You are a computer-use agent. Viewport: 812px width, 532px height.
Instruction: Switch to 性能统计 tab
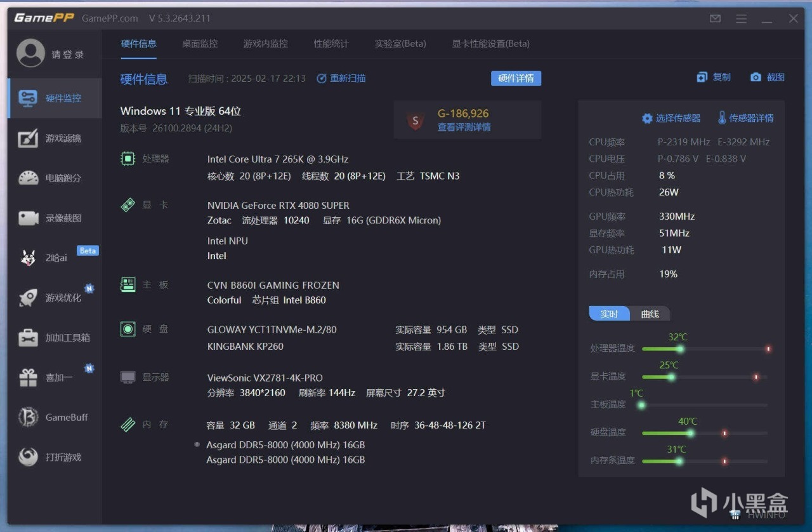tap(331, 44)
